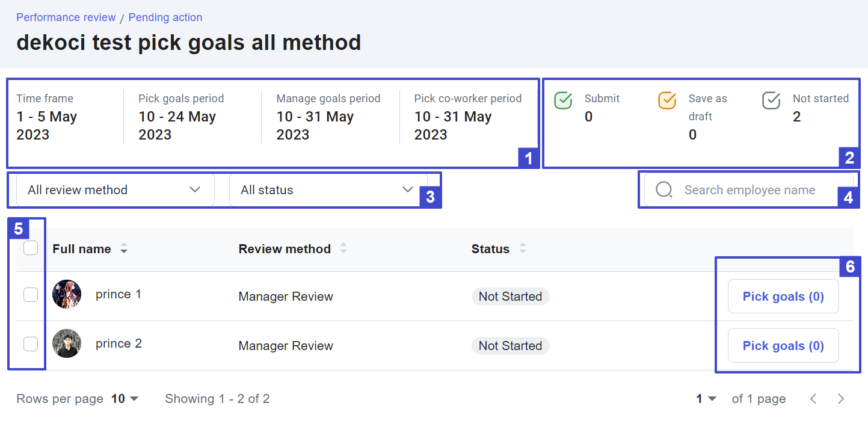Click the search magnifier icon
Image resolution: width=868 pixels, height=421 pixels.
pos(663,189)
